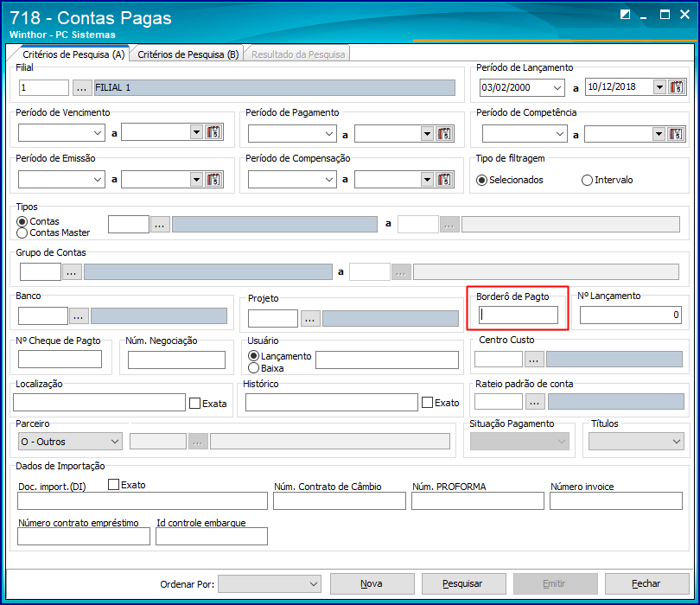
Task: Click the Doc. import.(DI) input field
Action: [143, 501]
